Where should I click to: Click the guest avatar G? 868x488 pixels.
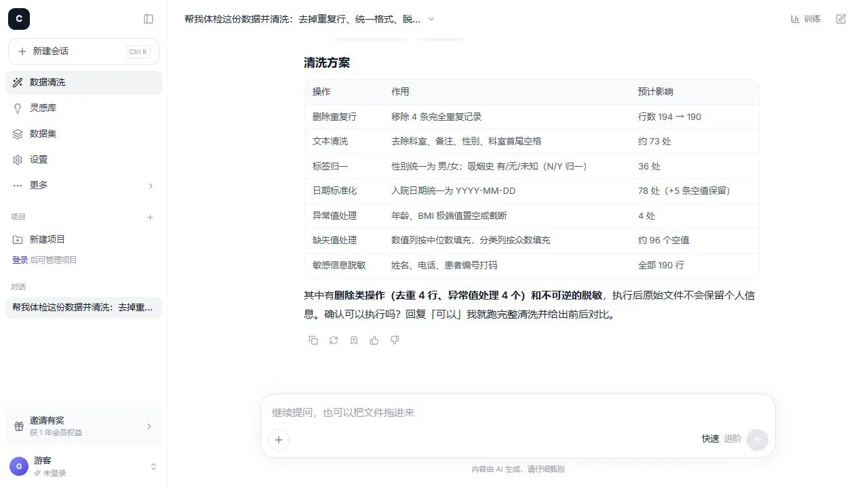(19, 466)
